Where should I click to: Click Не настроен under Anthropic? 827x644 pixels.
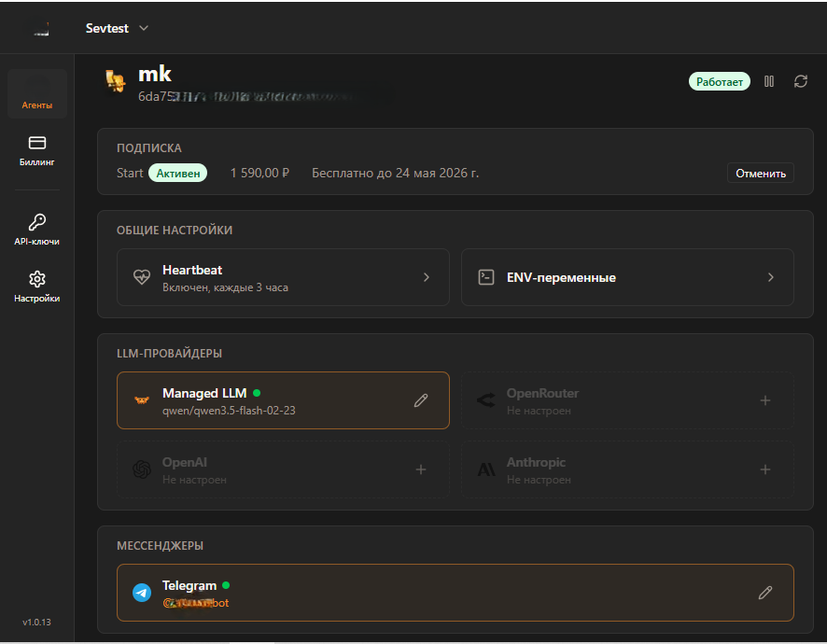click(539, 480)
